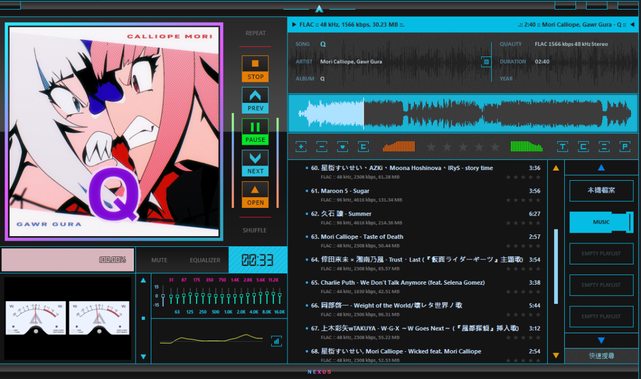The height and width of the screenshot is (379, 641).
Task: Seek within the blue waveform progress bar
Action: (x=462, y=113)
